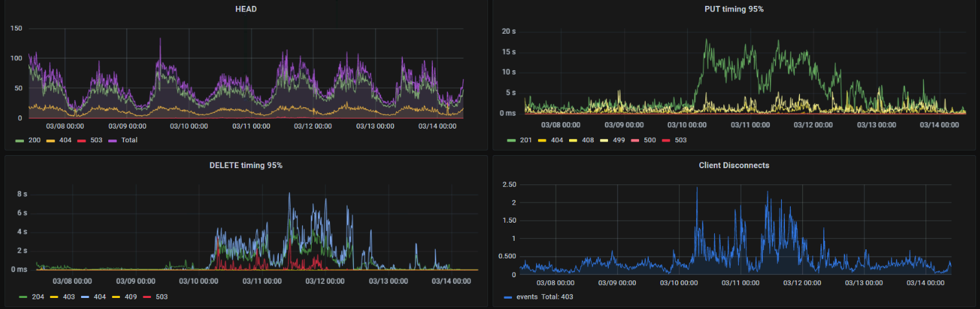The width and height of the screenshot is (980, 309).
Task: Click the purple Total color swatch in HEAD legend
Action: (x=111, y=140)
